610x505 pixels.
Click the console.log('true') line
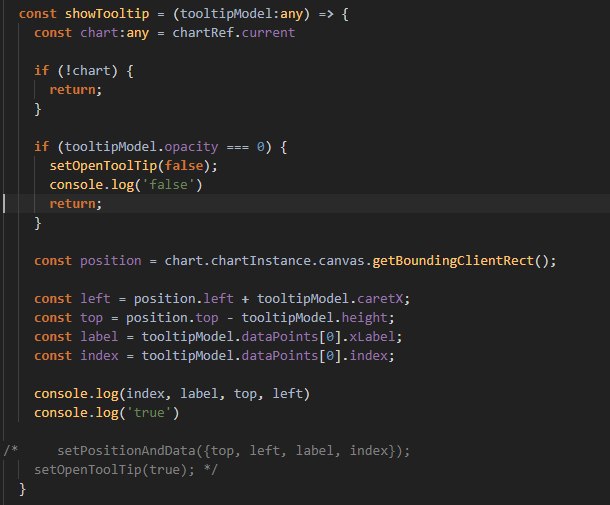pos(107,413)
